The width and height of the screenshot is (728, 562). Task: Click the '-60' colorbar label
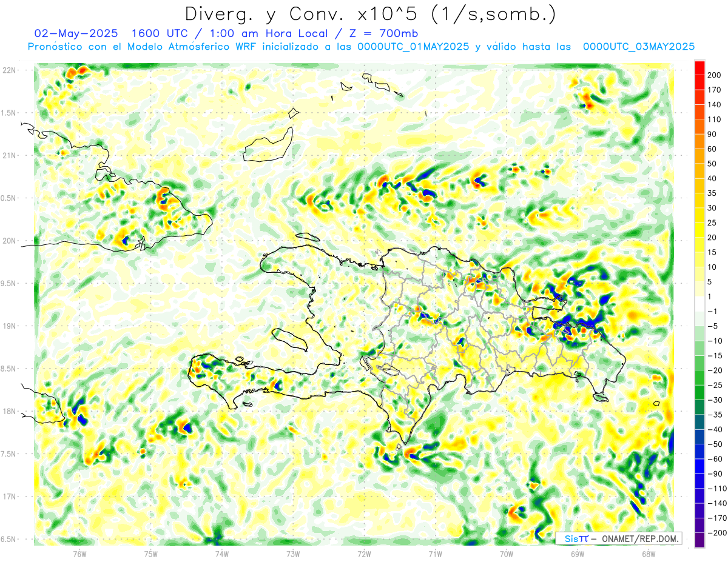[714, 459]
